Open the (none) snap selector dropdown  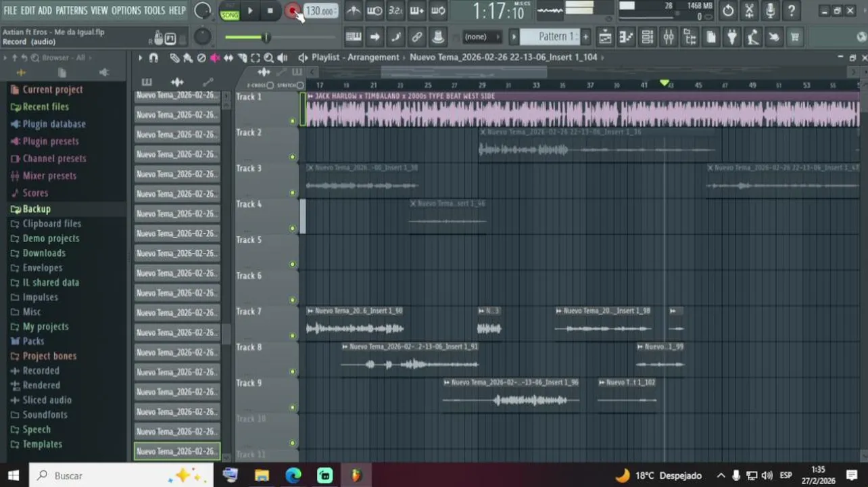481,37
